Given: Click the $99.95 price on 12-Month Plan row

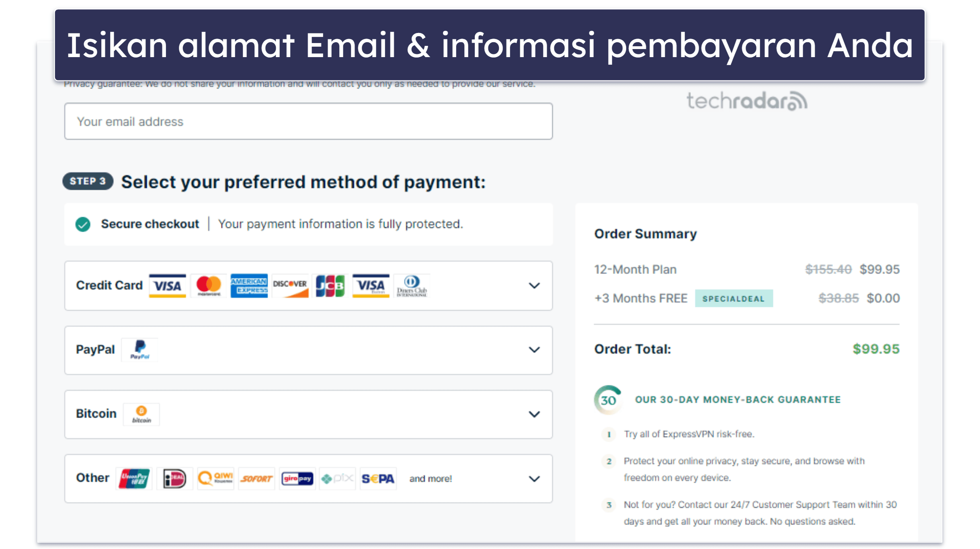Looking at the screenshot, I should pos(880,269).
